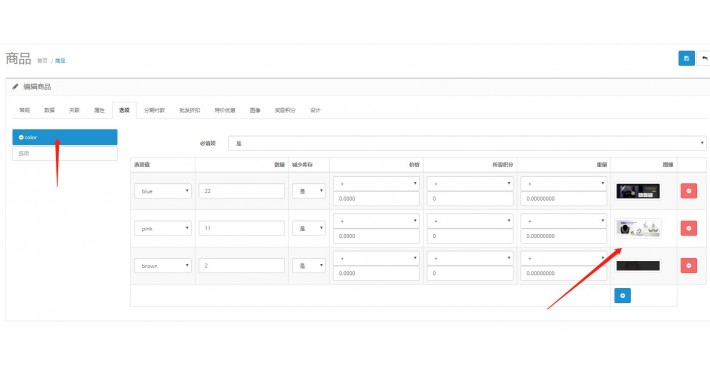Switch to the 图像 tab

coord(255,110)
